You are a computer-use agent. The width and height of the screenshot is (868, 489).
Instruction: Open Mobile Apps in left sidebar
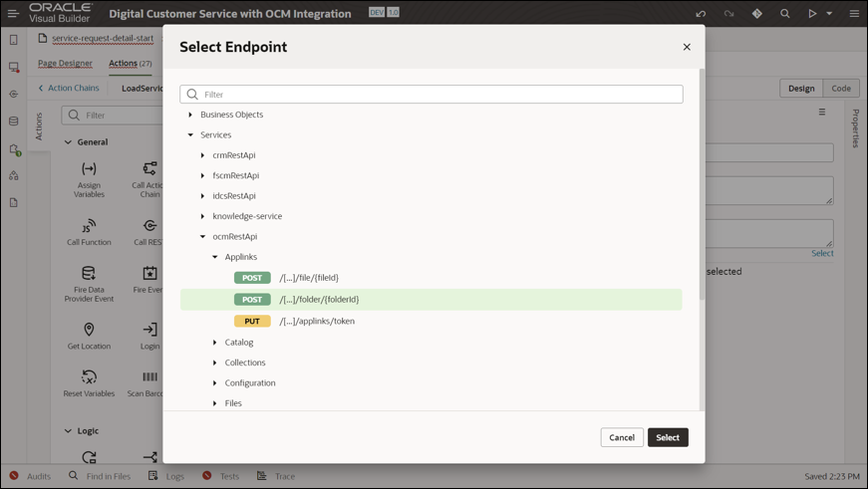(x=14, y=39)
